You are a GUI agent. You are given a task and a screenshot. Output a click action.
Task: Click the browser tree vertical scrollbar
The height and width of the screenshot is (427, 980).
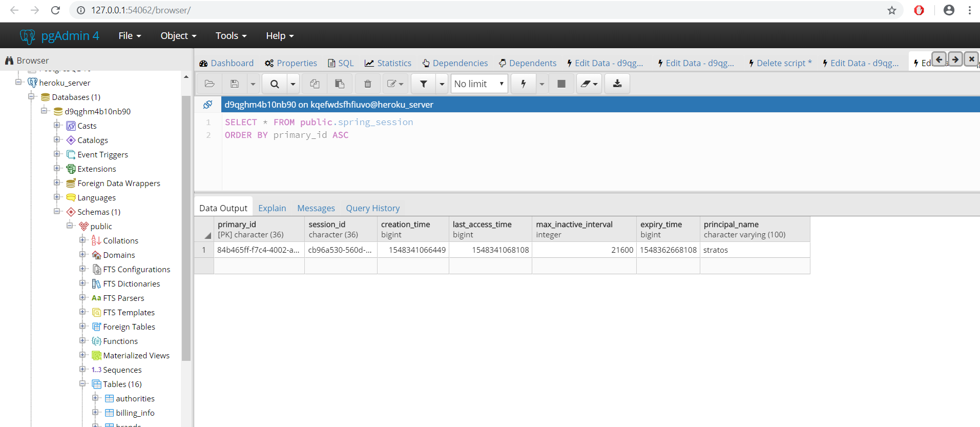click(x=186, y=228)
